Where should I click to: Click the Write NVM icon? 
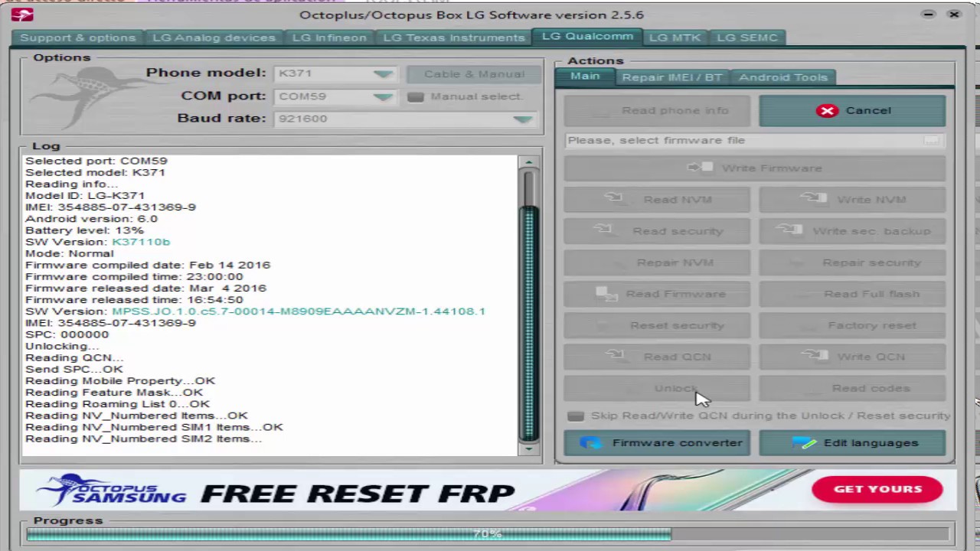[x=813, y=199]
